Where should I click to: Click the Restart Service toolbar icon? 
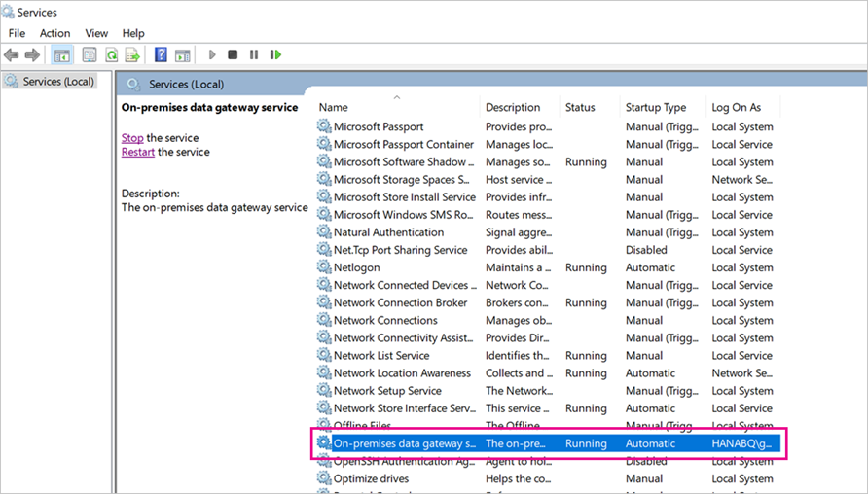point(276,55)
